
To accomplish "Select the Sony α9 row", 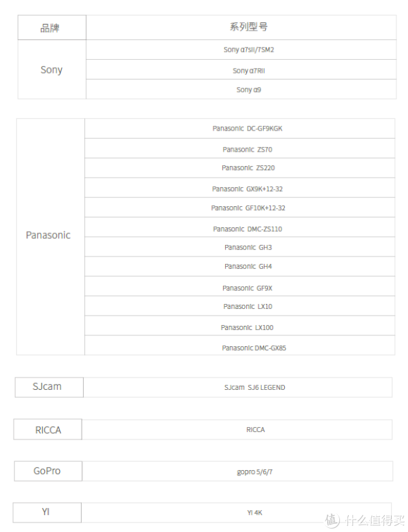I will (241, 89).
